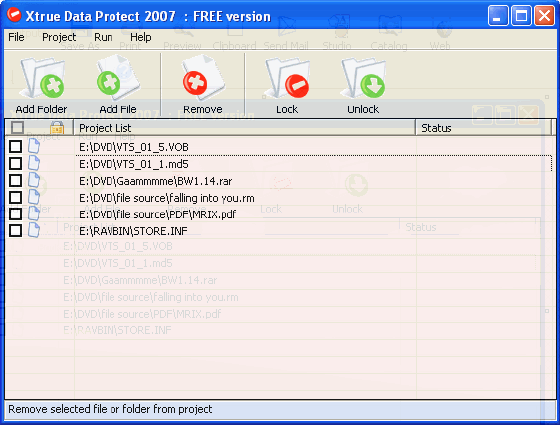Image resolution: width=560 pixels, height=425 pixels.
Task: Minimize the Xtrue Data Protect window
Action: pos(498,16)
